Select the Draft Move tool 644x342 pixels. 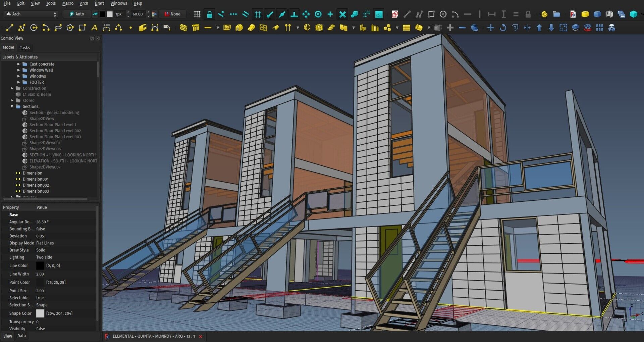pos(490,28)
